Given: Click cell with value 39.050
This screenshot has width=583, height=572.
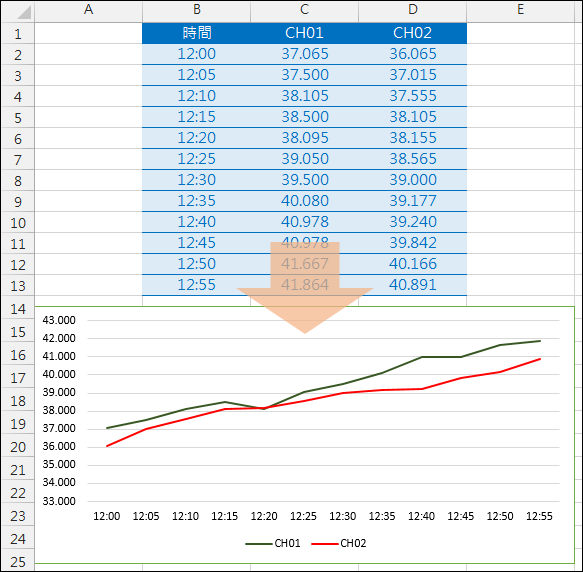Looking at the screenshot, I should (x=305, y=159).
